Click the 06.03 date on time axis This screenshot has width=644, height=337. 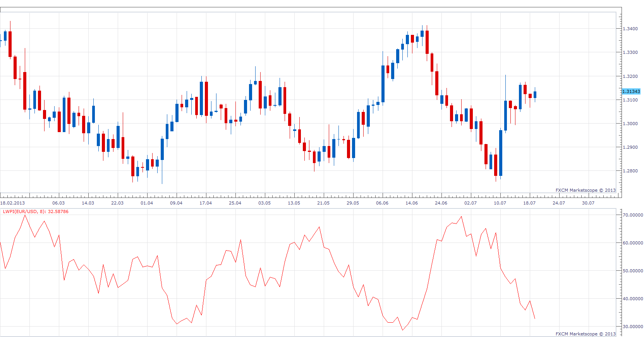[58, 203]
